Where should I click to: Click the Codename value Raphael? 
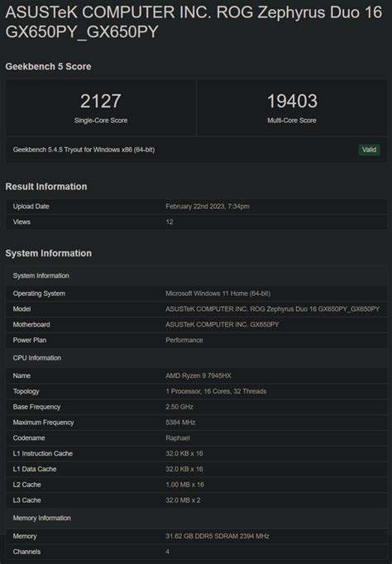pos(178,437)
